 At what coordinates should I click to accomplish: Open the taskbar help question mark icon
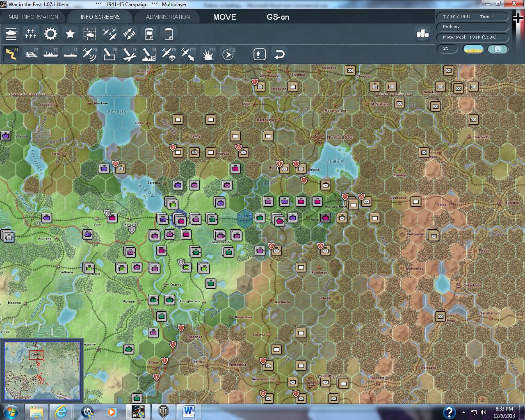tap(449, 412)
